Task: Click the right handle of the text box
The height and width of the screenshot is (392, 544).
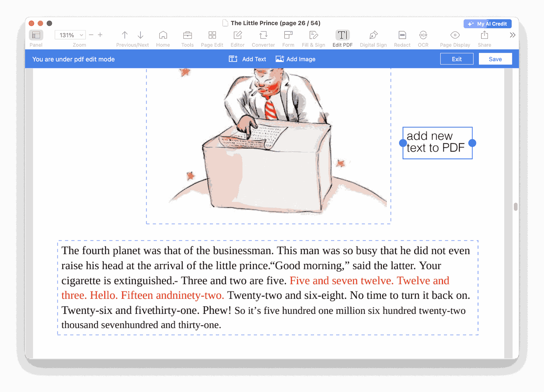Action: [472, 143]
